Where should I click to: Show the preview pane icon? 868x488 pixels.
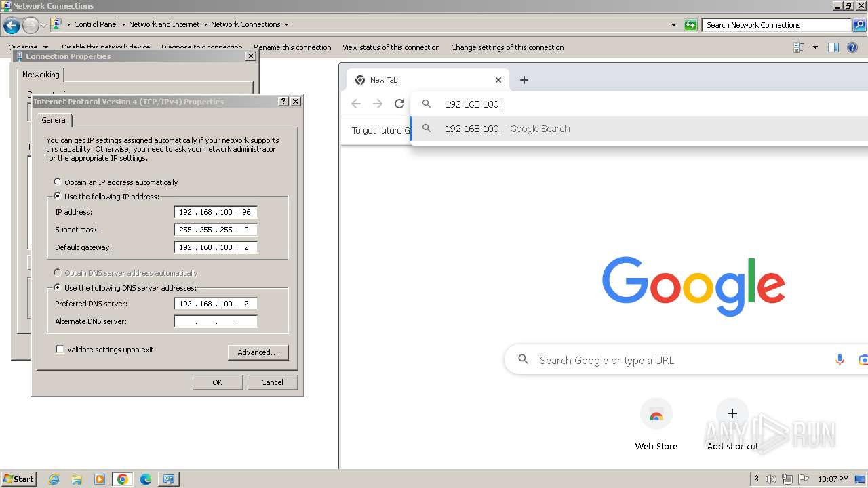(x=833, y=47)
